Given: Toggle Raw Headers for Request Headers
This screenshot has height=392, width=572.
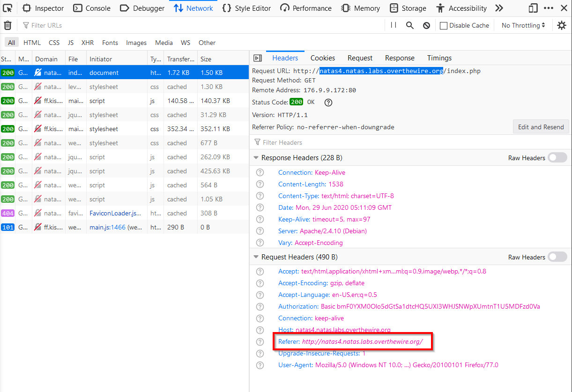Looking at the screenshot, I should 557,257.
